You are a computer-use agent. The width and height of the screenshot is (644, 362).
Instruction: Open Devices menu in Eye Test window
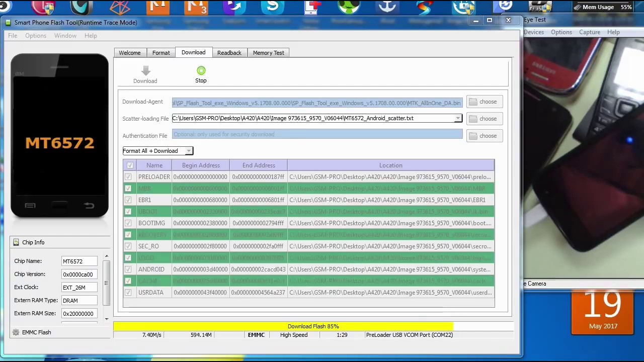pos(533,32)
